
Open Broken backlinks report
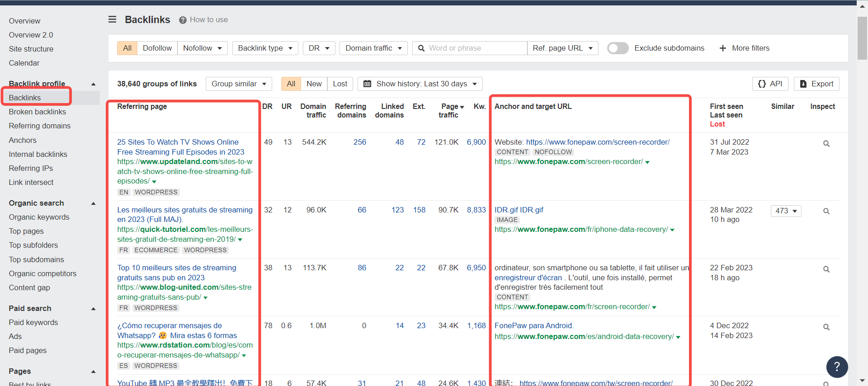[x=37, y=112]
